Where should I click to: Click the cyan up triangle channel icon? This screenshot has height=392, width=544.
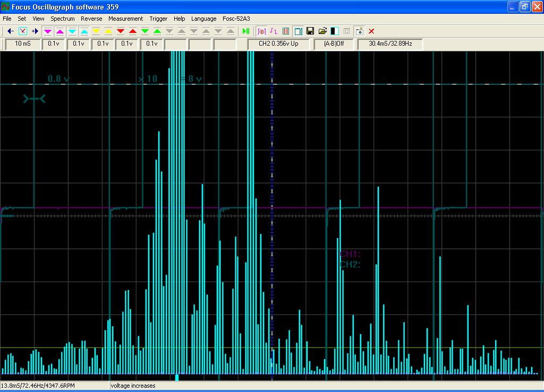tap(84, 31)
